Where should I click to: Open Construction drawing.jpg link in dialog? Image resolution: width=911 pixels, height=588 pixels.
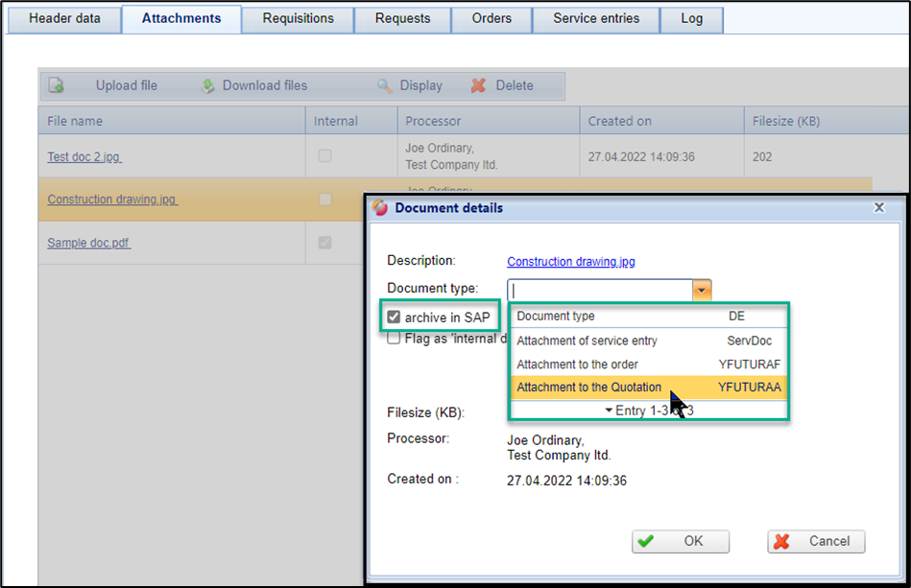pos(570,261)
